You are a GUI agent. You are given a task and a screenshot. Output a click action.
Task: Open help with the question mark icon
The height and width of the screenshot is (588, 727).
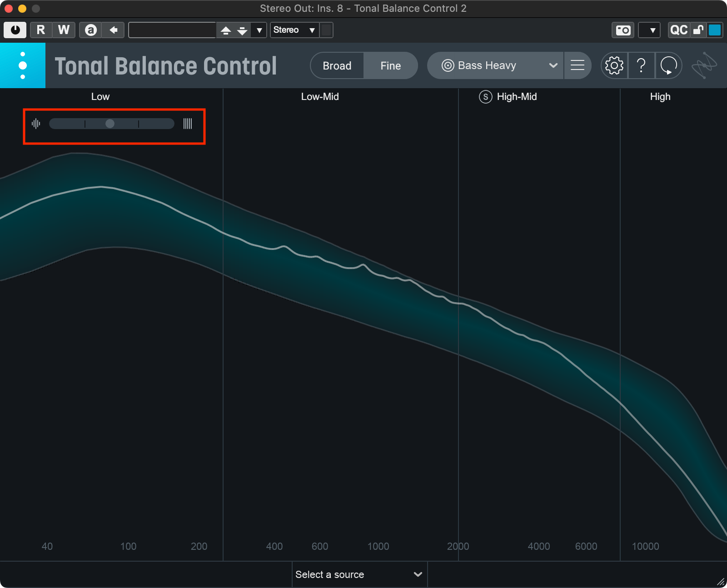(641, 65)
